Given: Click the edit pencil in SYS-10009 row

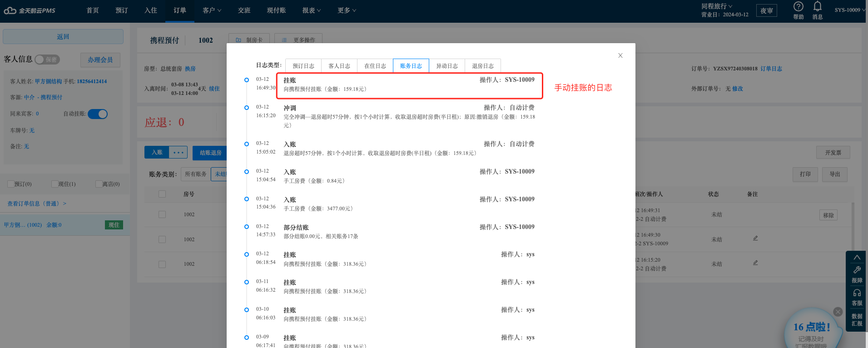Looking at the screenshot, I should pos(755,238).
